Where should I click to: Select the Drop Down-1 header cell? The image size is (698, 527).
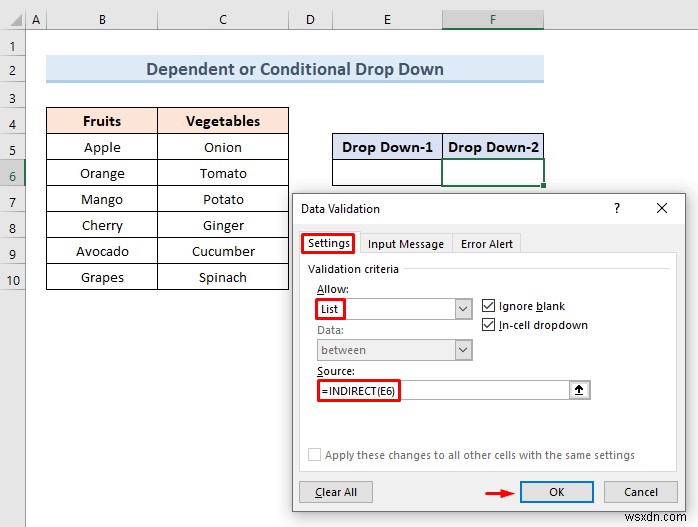pyautogui.click(x=387, y=146)
